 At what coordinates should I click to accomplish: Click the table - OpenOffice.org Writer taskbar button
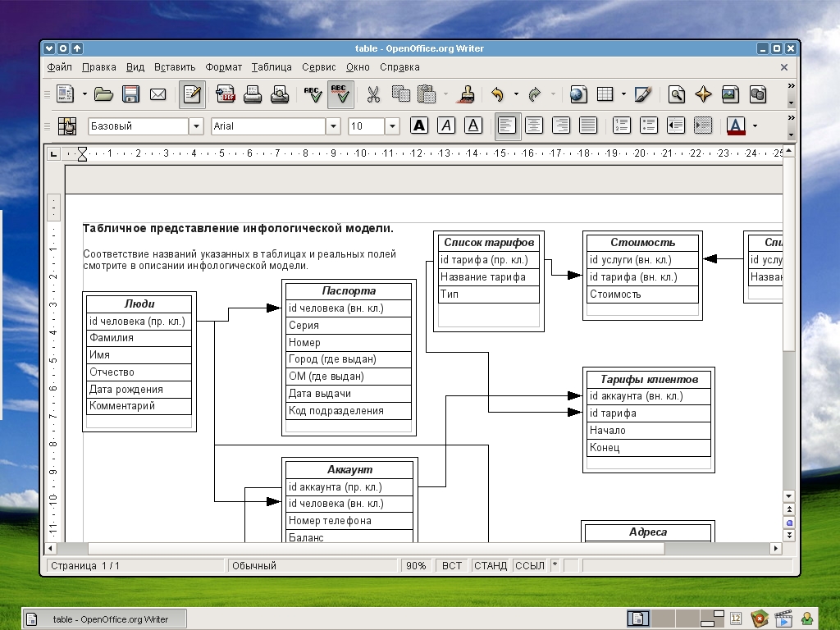click(x=104, y=619)
